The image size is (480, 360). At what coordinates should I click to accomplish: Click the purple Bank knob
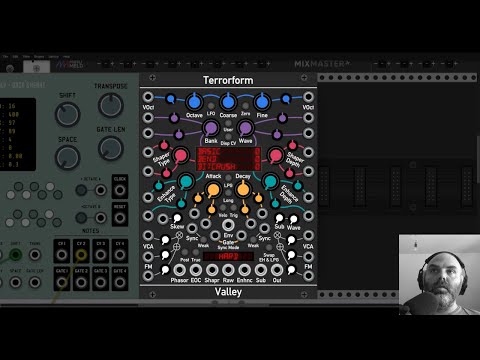(x=211, y=128)
